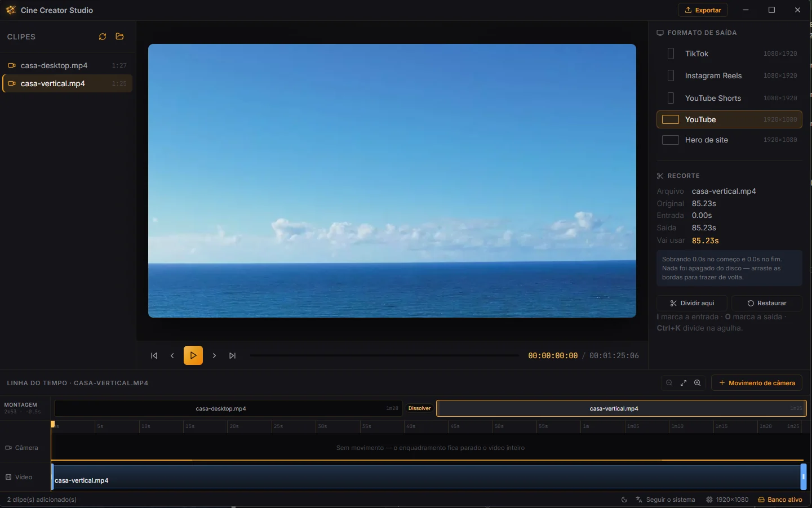Screen dimensions: 812x508
Task: Click the right trim handle of video clip
Action: tap(804, 476)
